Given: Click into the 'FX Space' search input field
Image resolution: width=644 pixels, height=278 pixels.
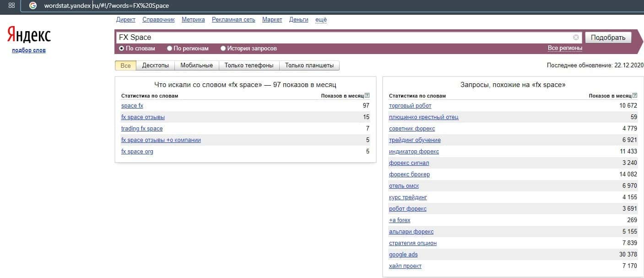Looking at the screenshot, I should tap(343, 38).
